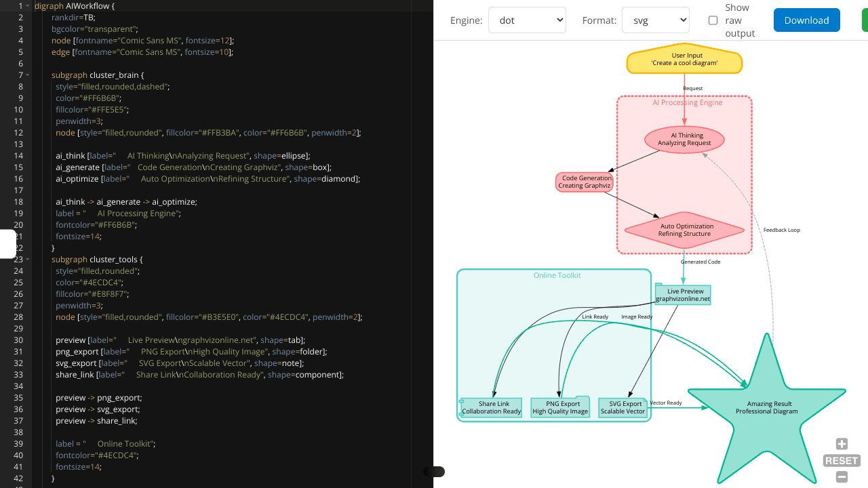Open the Format dropdown set to svg

click(656, 20)
